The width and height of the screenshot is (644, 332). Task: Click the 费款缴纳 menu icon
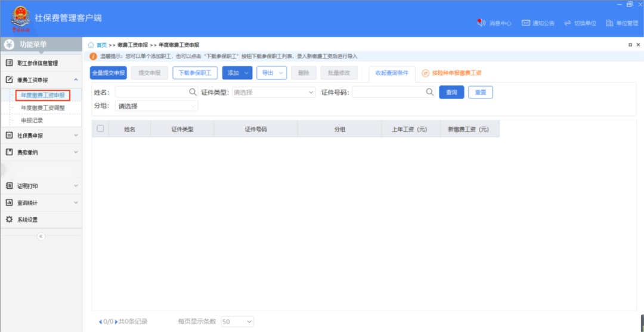pos(9,152)
